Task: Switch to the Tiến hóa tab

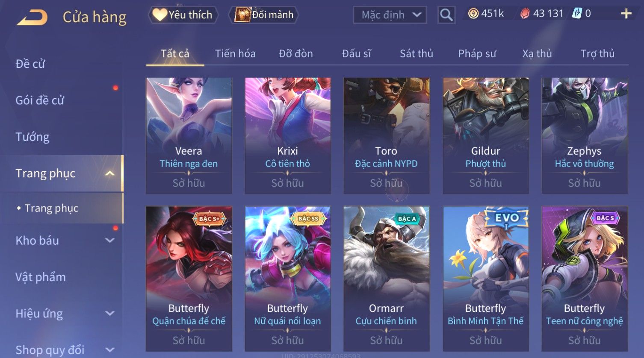Action: point(235,54)
